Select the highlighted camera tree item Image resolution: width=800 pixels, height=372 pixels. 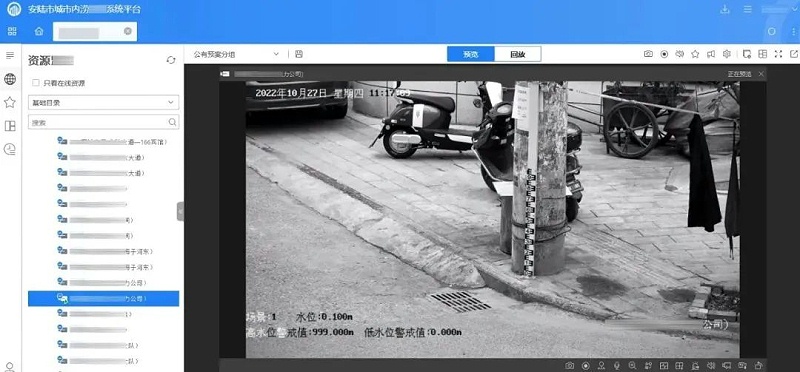tap(104, 299)
